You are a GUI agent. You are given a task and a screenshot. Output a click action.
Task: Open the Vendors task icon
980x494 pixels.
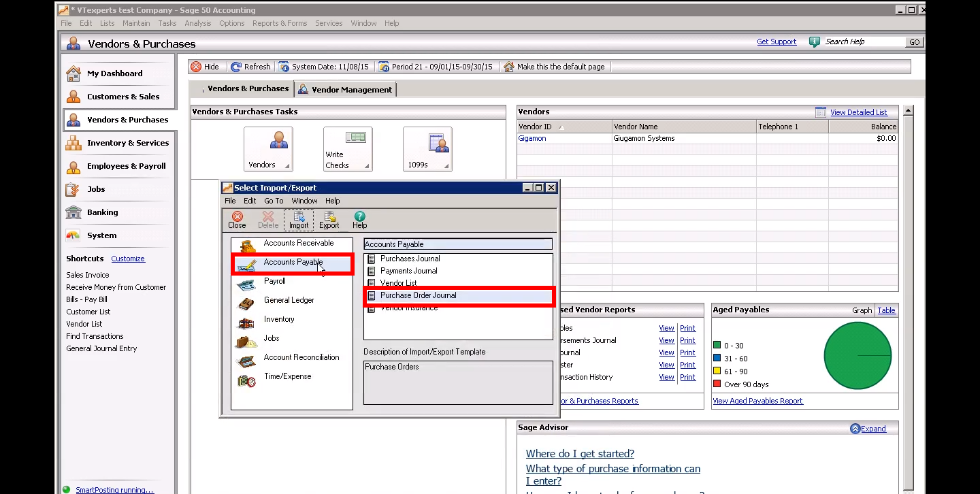pos(268,149)
